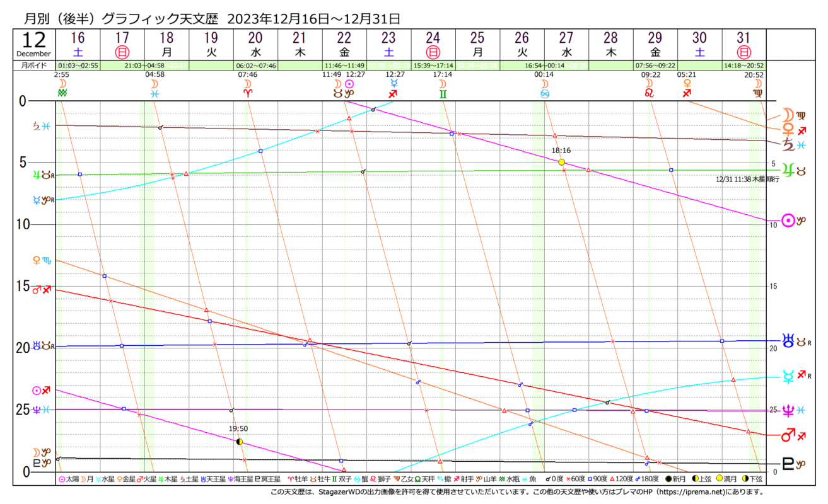Click the Sun symbol on the right edge
Viewport: 828px width, 504px height.
click(x=788, y=220)
